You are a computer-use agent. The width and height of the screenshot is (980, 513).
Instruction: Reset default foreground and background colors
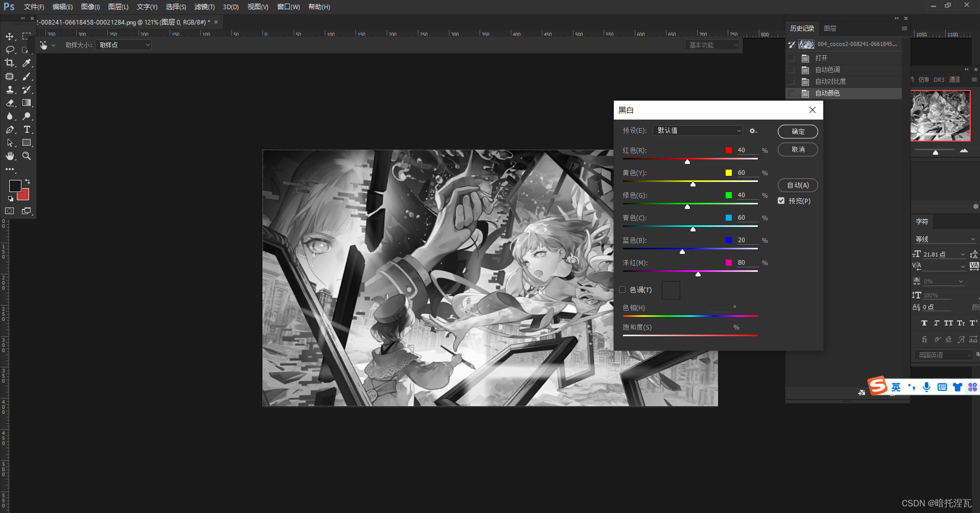pyautogui.click(x=10, y=198)
